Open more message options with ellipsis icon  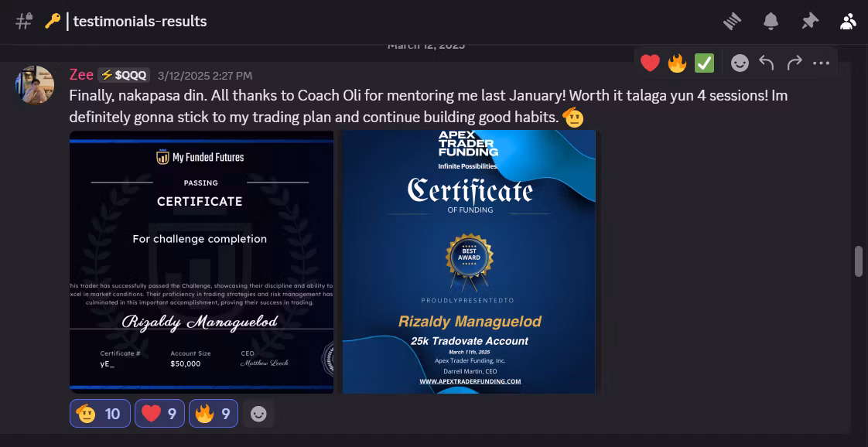(x=821, y=63)
